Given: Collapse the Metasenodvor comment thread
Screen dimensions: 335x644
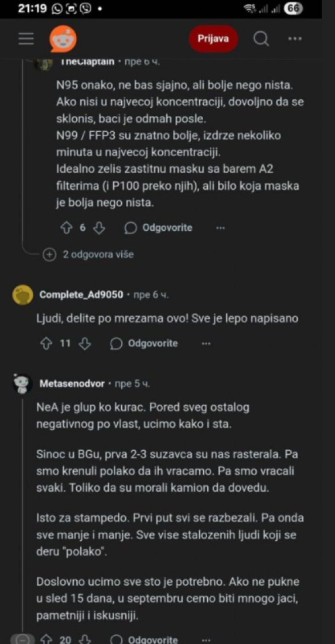Looking at the screenshot, I should 23,640.
